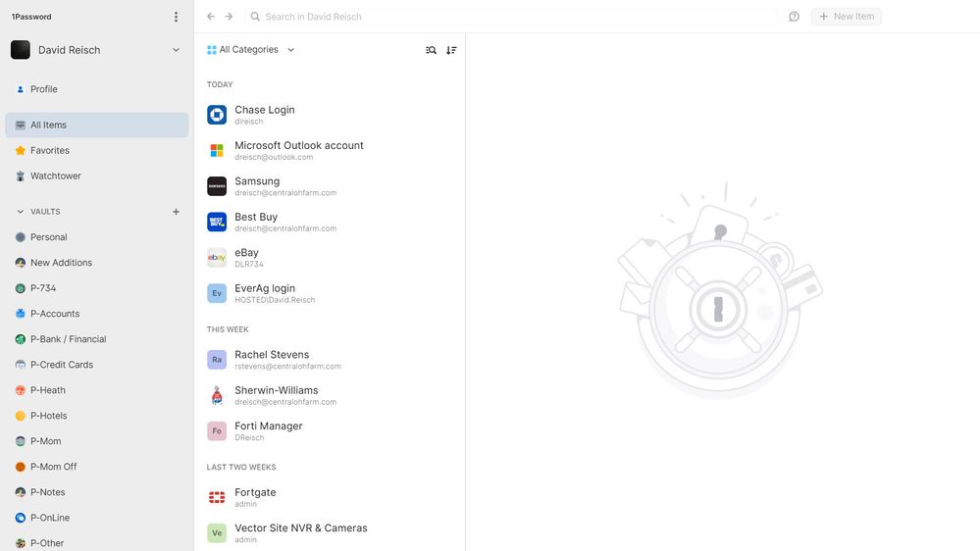
Task: Go back with the left arrow
Action: point(211,17)
